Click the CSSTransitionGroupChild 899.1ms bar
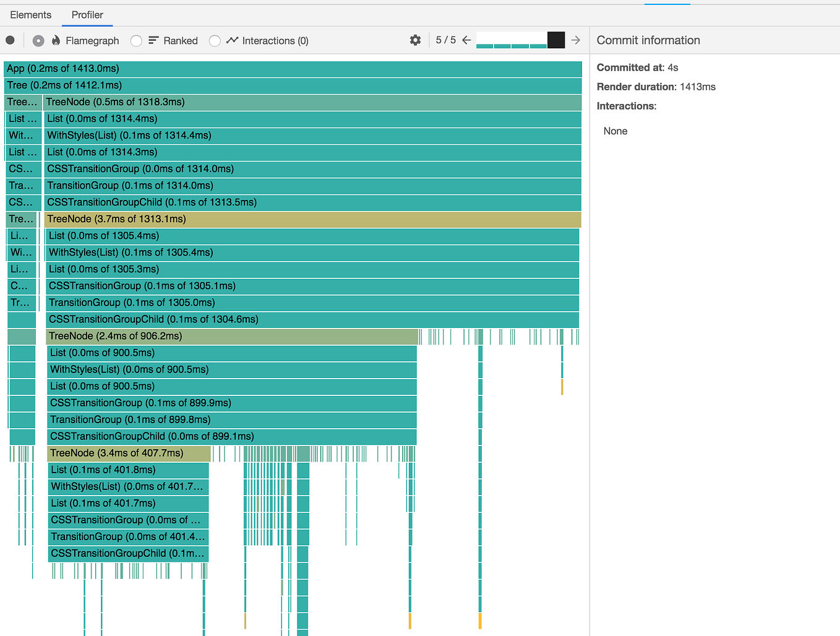The height and width of the screenshot is (636, 840). 232,436
